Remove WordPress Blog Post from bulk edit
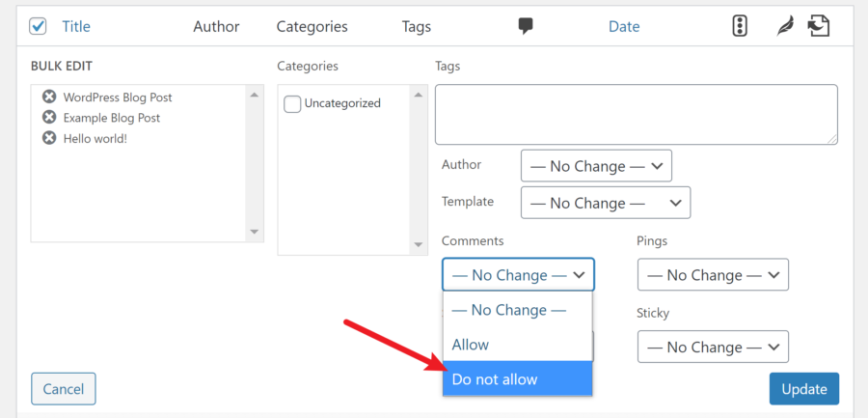Screen dimensions: 868x418 click(x=49, y=97)
